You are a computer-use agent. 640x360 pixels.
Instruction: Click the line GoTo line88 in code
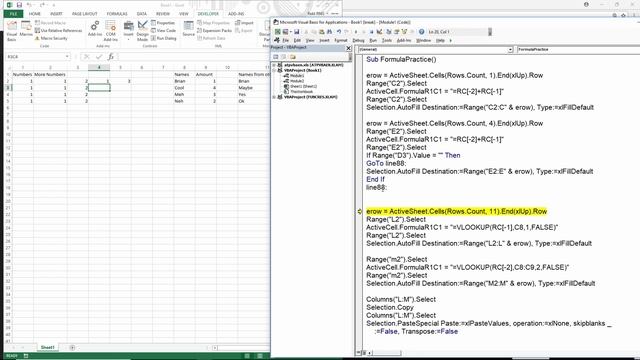click(386, 163)
